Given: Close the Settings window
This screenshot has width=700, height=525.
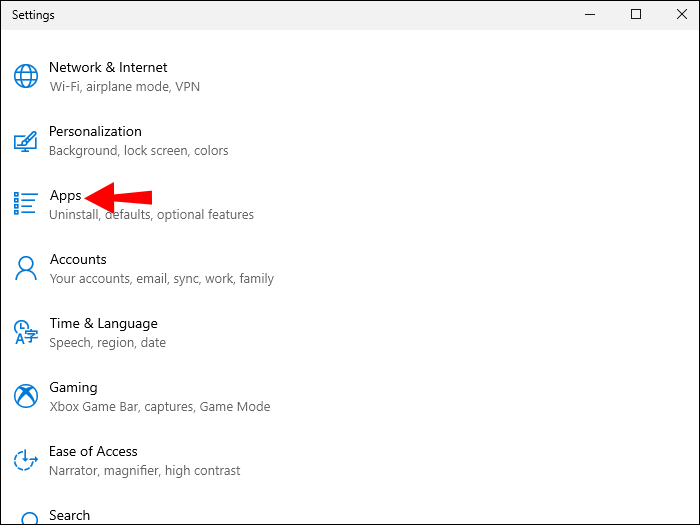Looking at the screenshot, I should [681, 14].
